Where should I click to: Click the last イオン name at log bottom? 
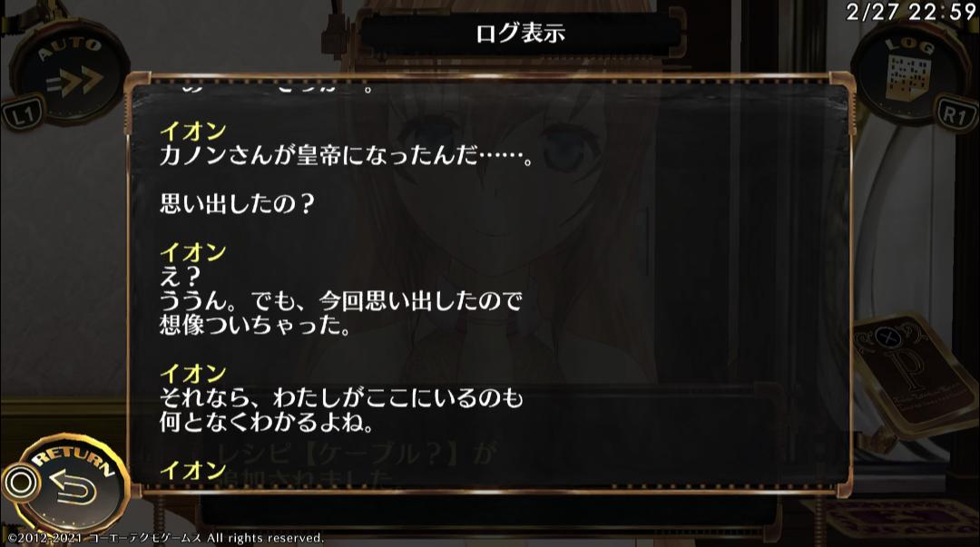[193, 470]
